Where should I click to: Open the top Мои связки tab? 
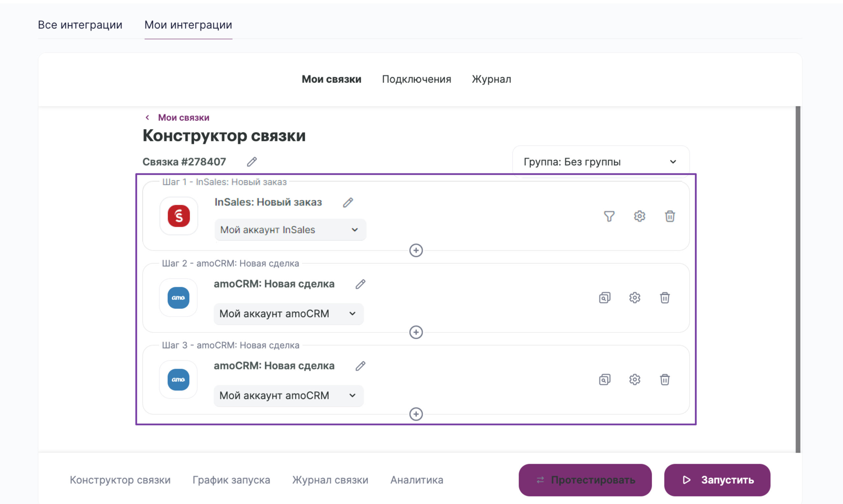tap(331, 79)
